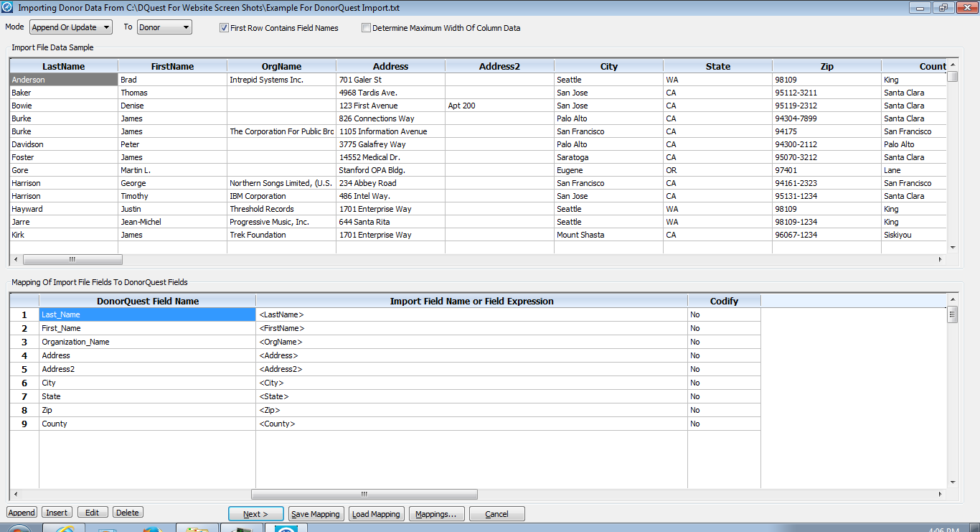Image resolution: width=980 pixels, height=532 pixels.
Task: Enable Determine Maximum Width Of Column Data
Action: tap(366, 28)
